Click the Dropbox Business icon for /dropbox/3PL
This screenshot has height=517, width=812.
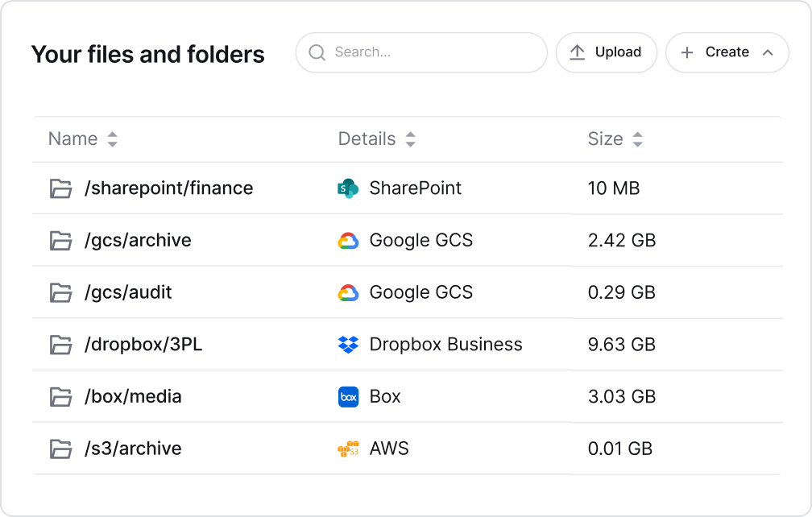347,344
